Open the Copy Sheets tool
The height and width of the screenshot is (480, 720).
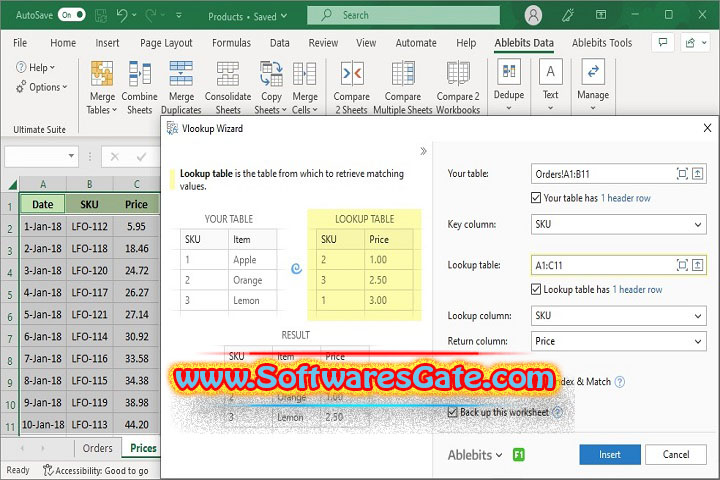click(x=271, y=87)
